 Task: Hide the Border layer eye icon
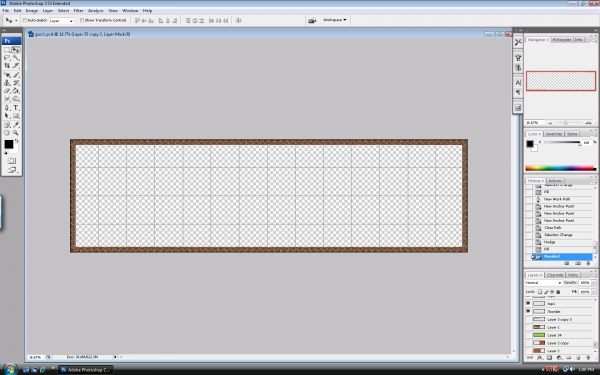[528, 311]
